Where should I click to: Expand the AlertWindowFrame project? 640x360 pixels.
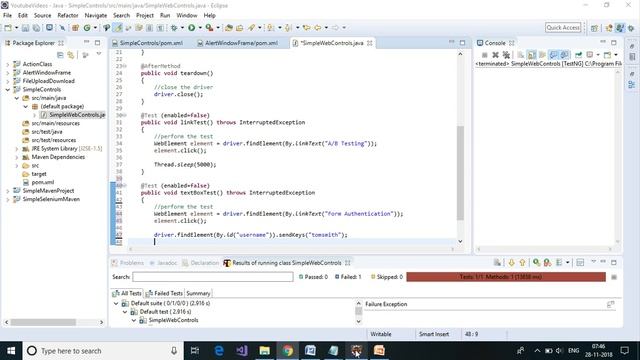[8, 73]
